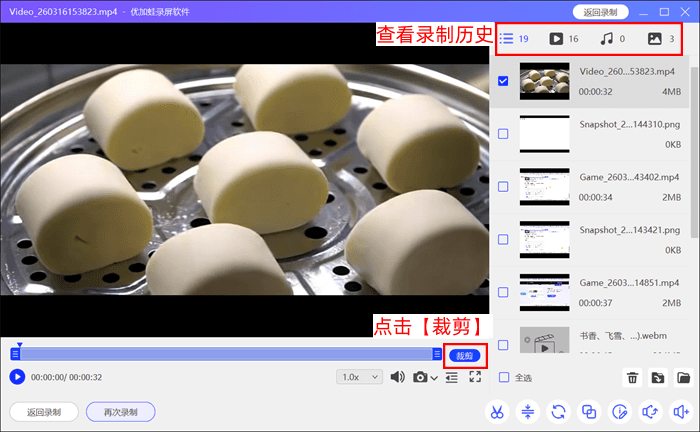Enter fullscreen playback
This screenshot has height=432, width=700.
[x=475, y=377]
